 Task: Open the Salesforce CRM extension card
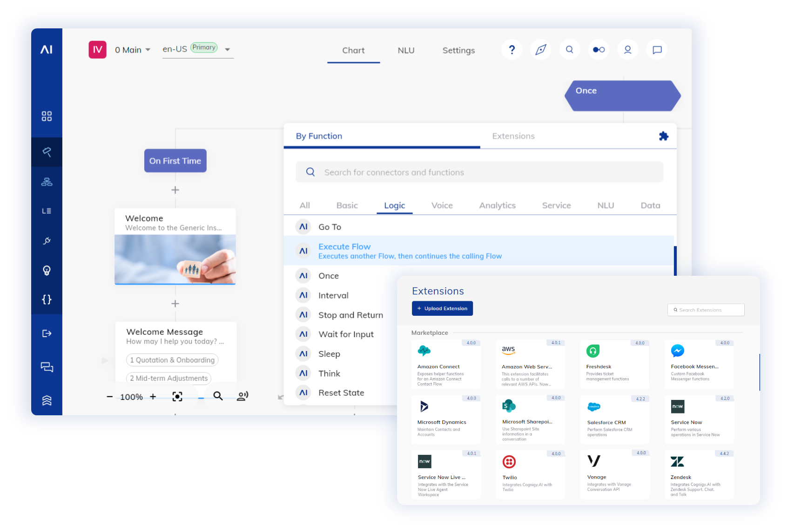615,419
